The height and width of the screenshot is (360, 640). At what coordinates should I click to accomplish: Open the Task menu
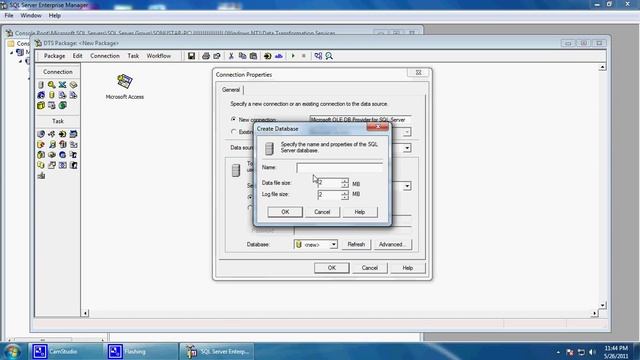[133, 56]
